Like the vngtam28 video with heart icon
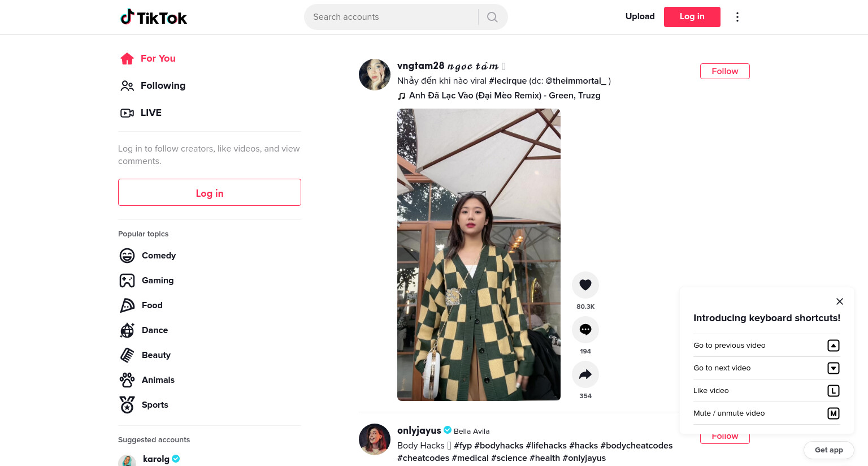This screenshot has width=868, height=466. 585,285
